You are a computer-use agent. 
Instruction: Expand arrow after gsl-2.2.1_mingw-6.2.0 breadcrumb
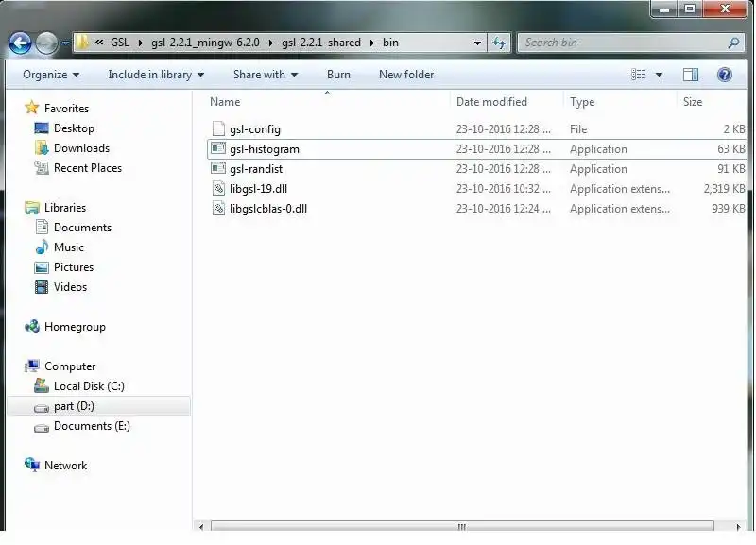tap(270, 43)
